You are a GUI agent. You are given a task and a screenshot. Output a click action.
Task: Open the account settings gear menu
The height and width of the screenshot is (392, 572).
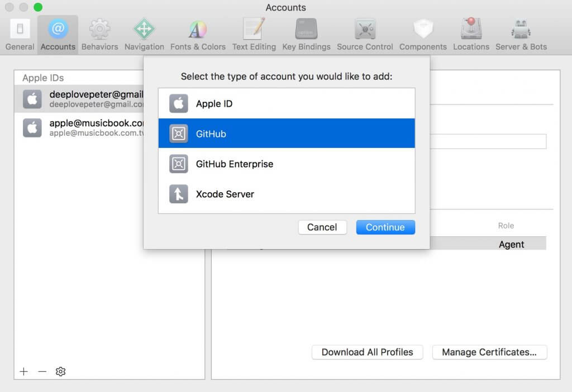click(60, 371)
